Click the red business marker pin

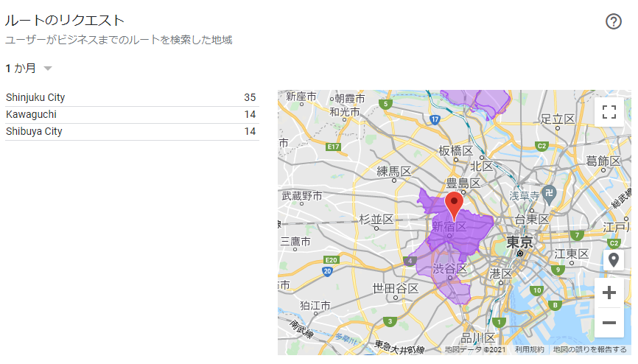click(x=454, y=205)
